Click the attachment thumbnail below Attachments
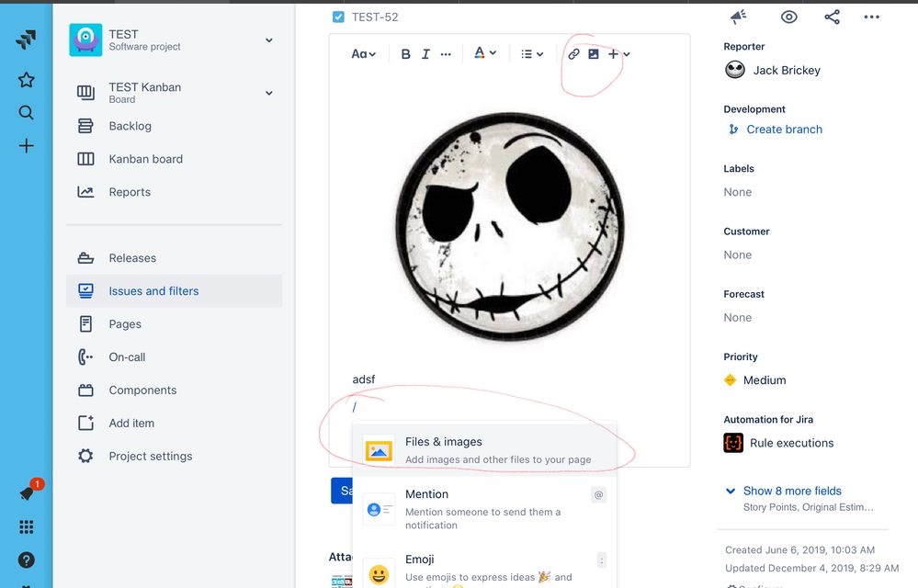This screenshot has height=588, width=918. click(x=342, y=582)
